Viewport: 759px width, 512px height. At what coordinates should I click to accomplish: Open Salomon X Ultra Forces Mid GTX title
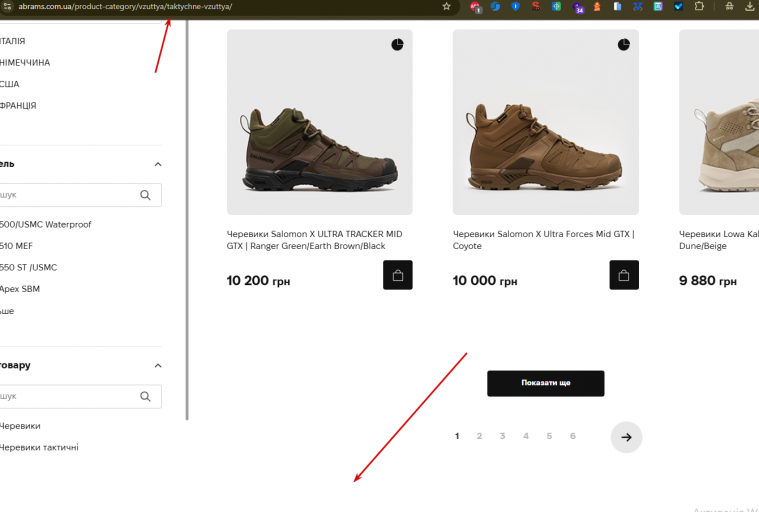544,240
